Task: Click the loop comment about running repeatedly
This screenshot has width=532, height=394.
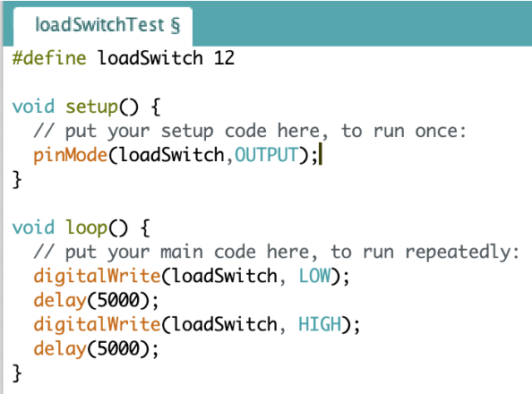Action: [277, 253]
